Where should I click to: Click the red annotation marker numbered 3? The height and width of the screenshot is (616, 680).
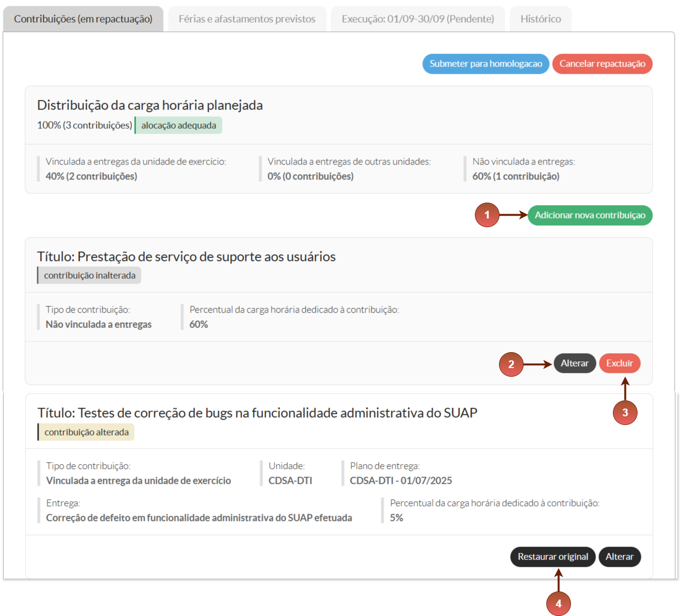(x=625, y=413)
